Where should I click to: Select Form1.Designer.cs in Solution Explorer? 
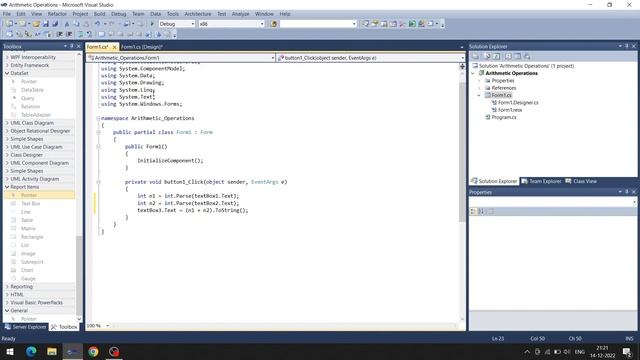coord(518,103)
